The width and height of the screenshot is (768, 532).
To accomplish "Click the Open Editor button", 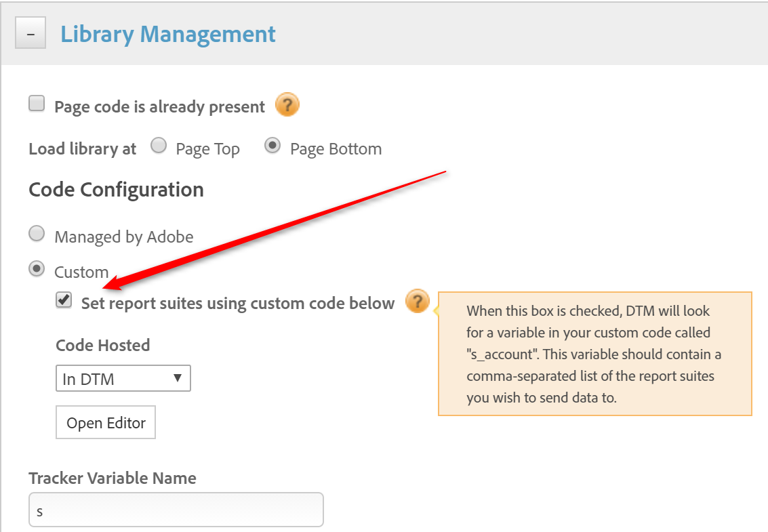I will pos(106,423).
